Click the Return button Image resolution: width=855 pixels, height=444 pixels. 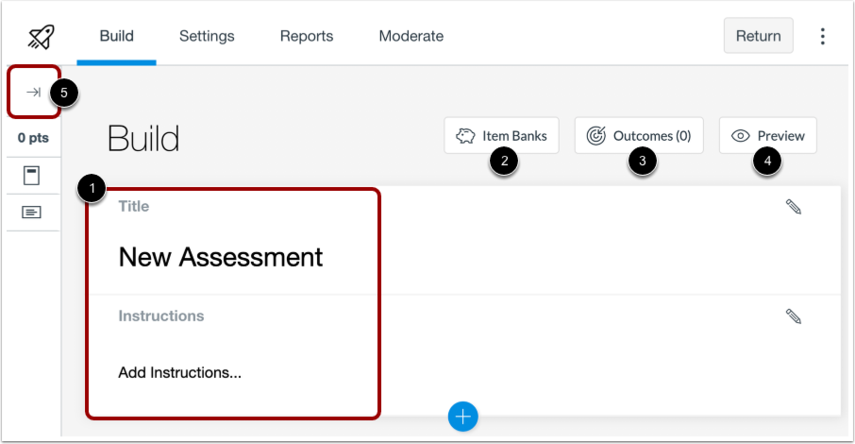(758, 36)
